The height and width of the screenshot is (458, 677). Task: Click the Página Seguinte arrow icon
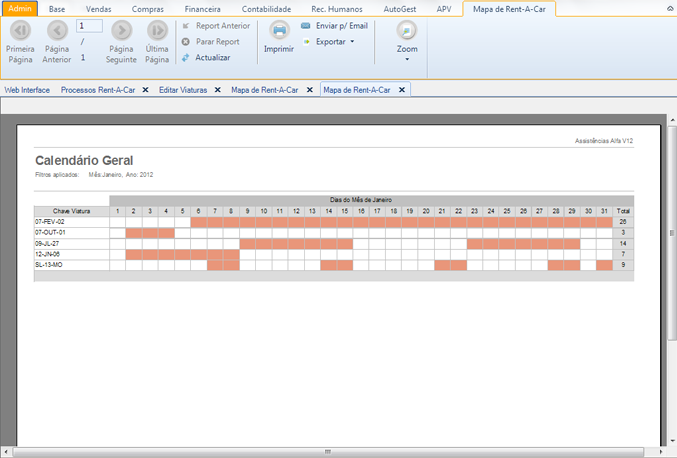pyautogui.click(x=121, y=30)
